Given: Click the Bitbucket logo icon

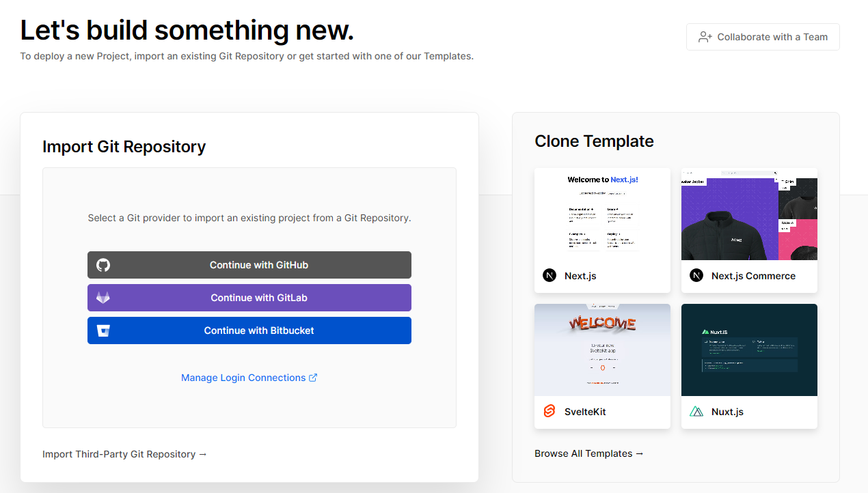Looking at the screenshot, I should [103, 330].
